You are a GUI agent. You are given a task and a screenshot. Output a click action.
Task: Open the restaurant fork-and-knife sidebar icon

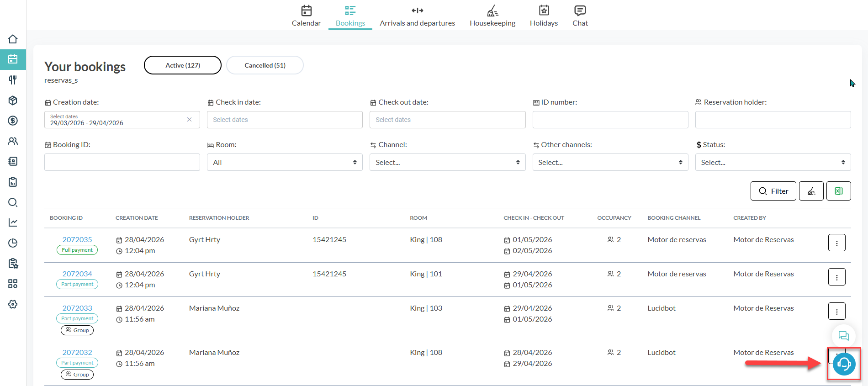tap(13, 80)
